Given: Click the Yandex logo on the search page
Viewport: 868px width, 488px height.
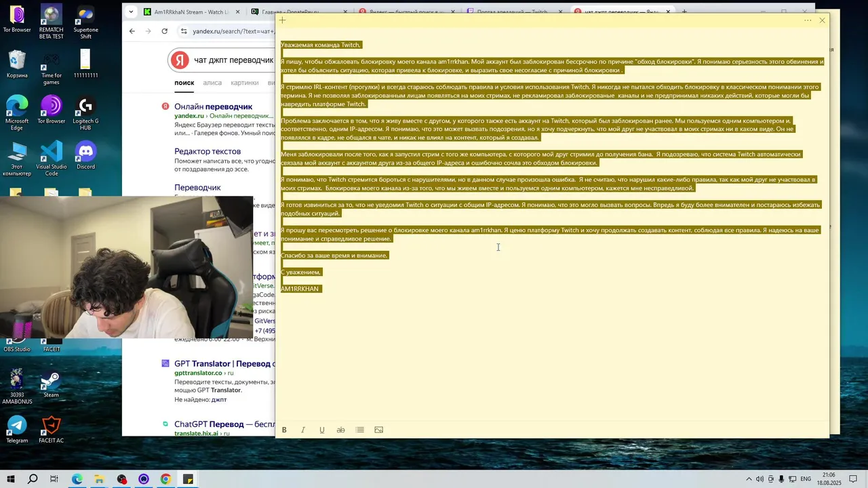Looking at the screenshot, I should [178, 60].
